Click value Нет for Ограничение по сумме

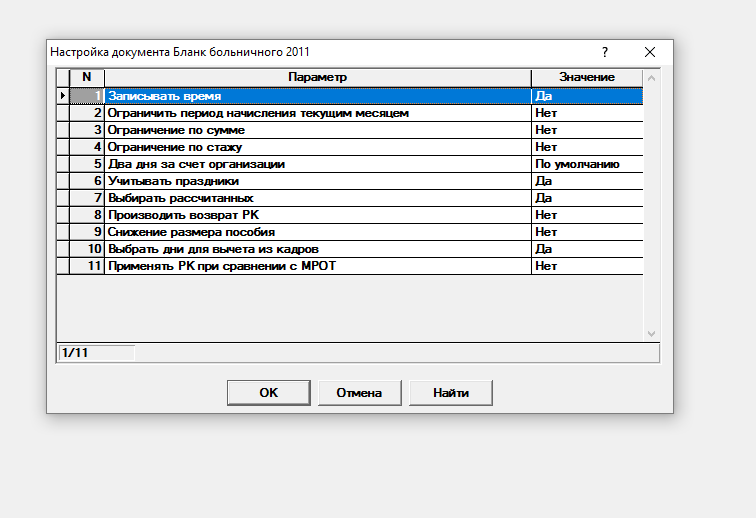(587, 130)
